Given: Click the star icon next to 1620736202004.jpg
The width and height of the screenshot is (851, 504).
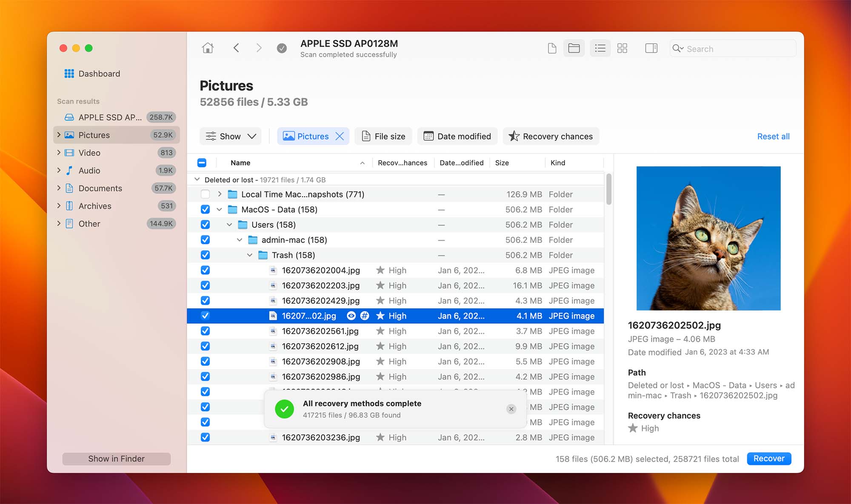Looking at the screenshot, I should tap(380, 271).
